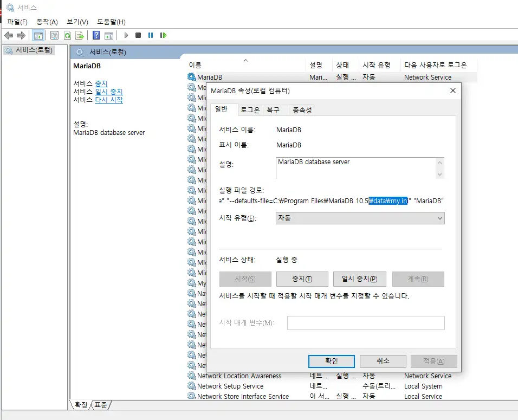Select the 서비스(로컬) tree node

click(x=29, y=50)
